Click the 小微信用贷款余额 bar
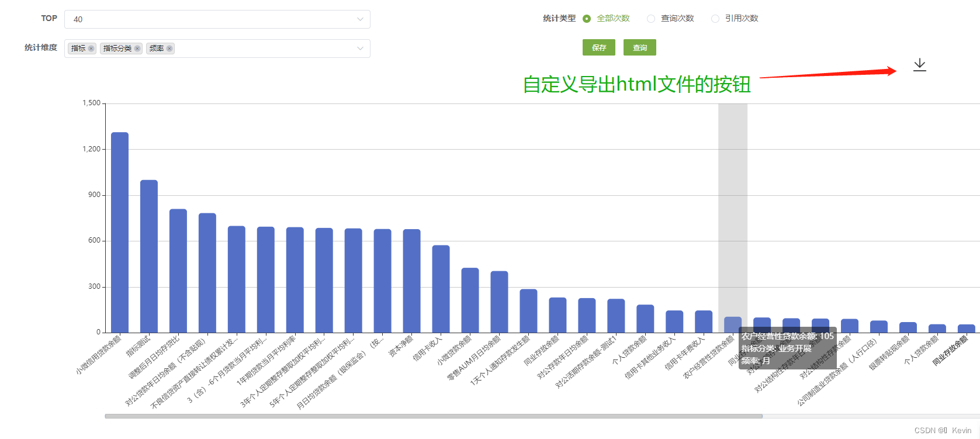980x439 pixels. pyautogui.click(x=120, y=233)
